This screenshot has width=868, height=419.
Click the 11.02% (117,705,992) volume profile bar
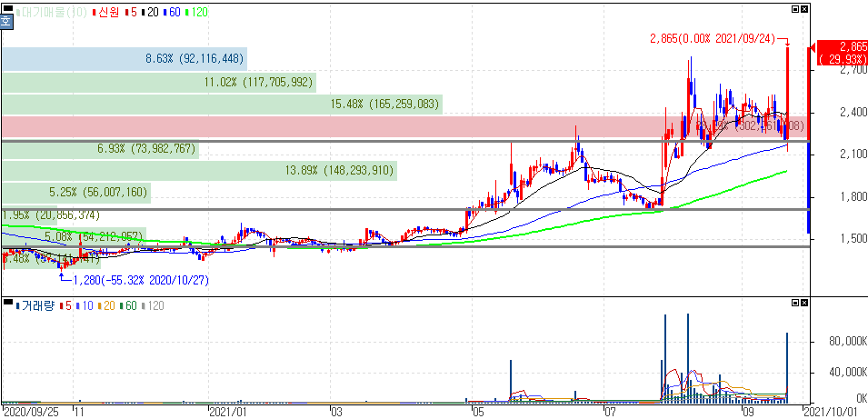(158, 83)
